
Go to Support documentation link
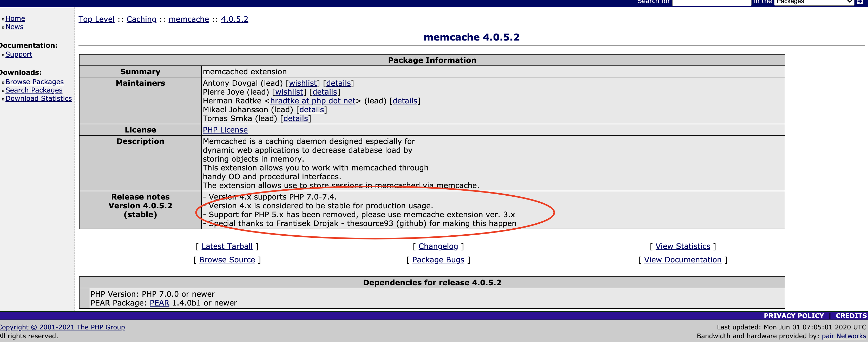19,54
